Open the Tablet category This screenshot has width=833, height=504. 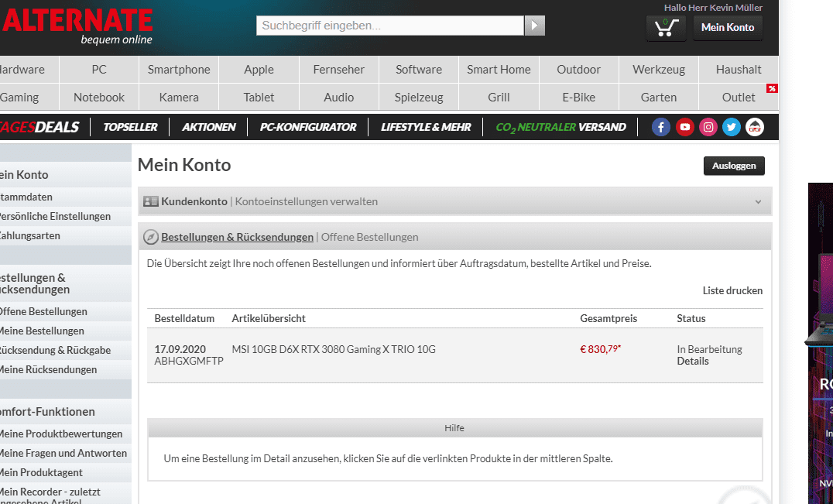[259, 98]
